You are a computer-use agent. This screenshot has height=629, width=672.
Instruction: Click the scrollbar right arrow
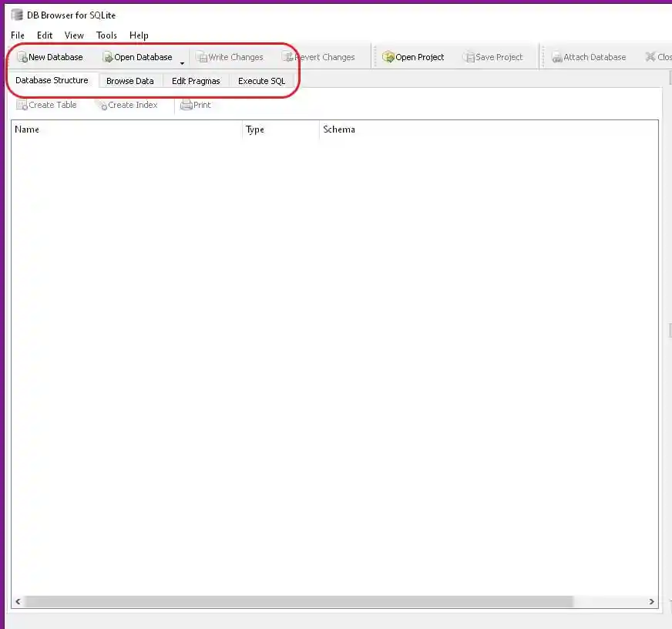click(651, 601)
